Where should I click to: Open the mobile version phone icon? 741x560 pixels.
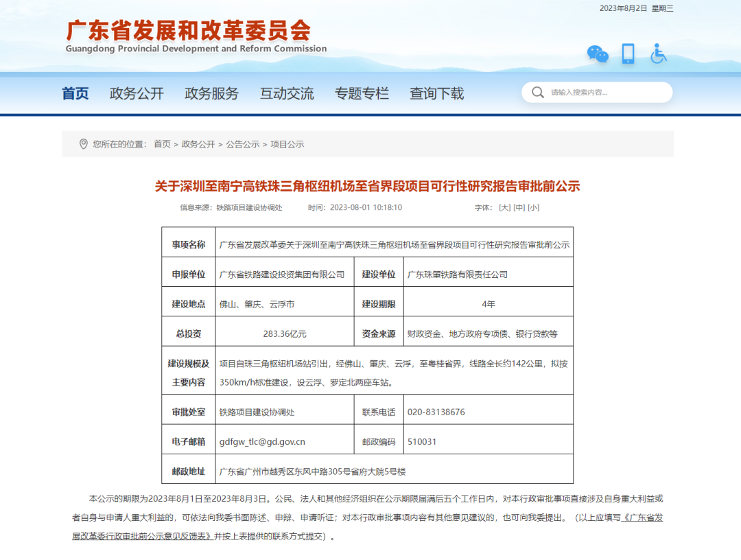pos(628,54)
